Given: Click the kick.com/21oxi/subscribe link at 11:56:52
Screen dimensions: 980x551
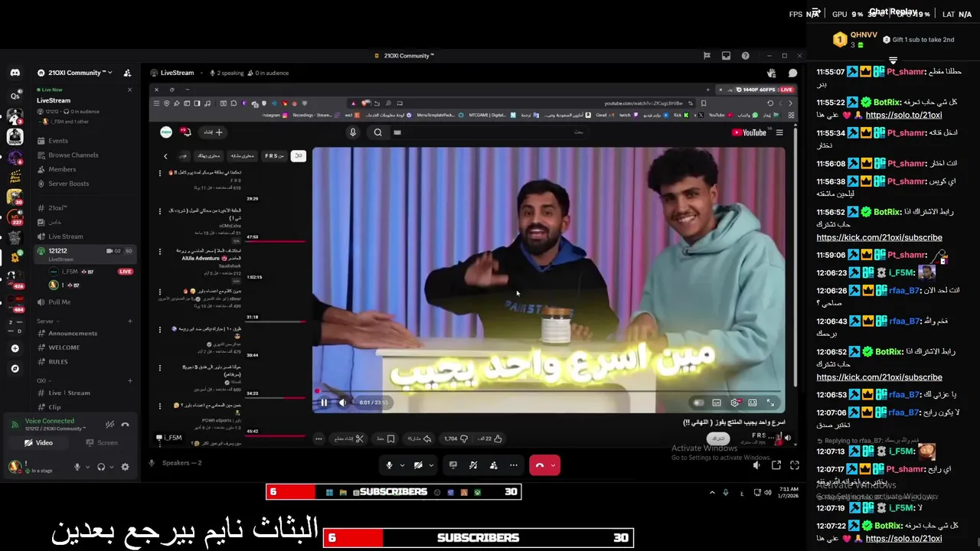Looking at the screenshot, I should coord(879,237).
